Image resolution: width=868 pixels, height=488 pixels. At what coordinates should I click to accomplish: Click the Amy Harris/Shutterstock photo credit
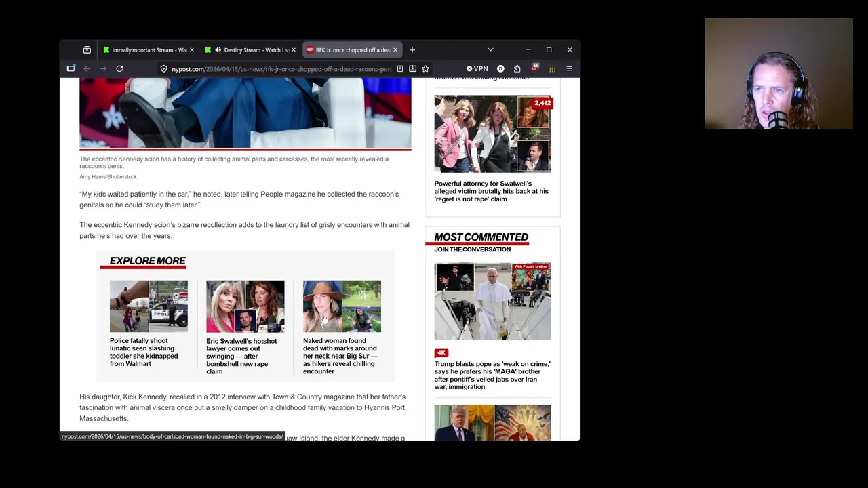click(108, 177)
